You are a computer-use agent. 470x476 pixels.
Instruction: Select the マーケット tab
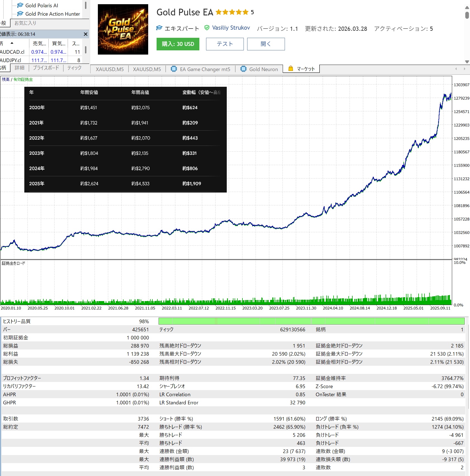(301, 69)
